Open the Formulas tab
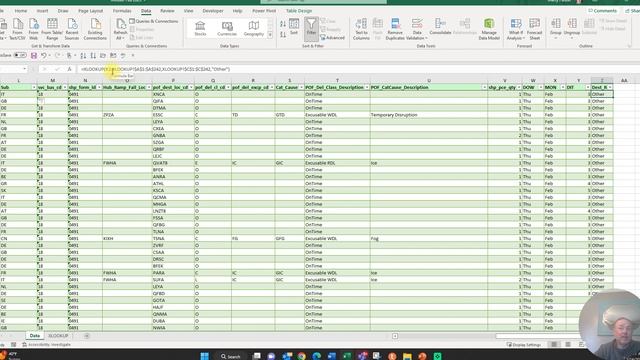 pos(122,11)
